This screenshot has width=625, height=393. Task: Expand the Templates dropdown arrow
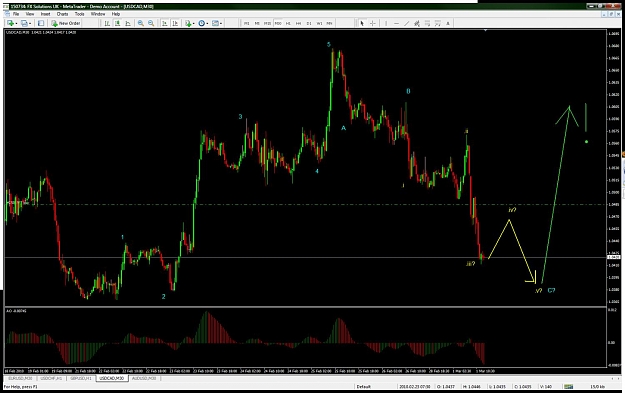221,24
